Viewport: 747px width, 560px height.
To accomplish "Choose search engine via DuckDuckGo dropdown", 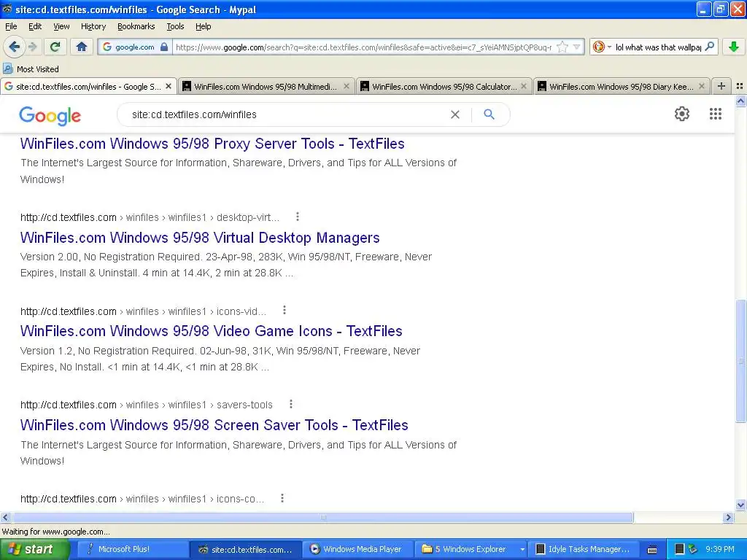I will 602,47.
